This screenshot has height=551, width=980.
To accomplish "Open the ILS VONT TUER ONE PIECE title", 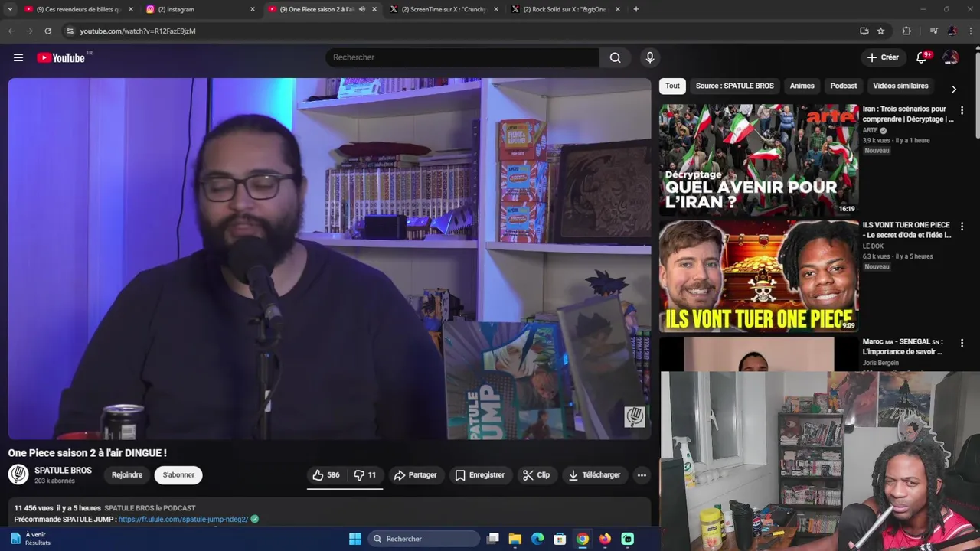I will coord(906,230).
